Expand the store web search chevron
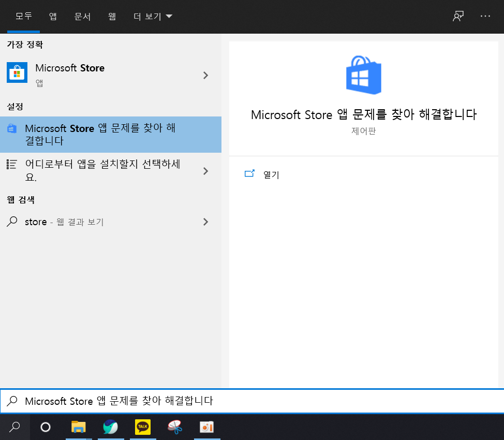The height and width of the screenshot is (440, 504). [x=206, y=222]
